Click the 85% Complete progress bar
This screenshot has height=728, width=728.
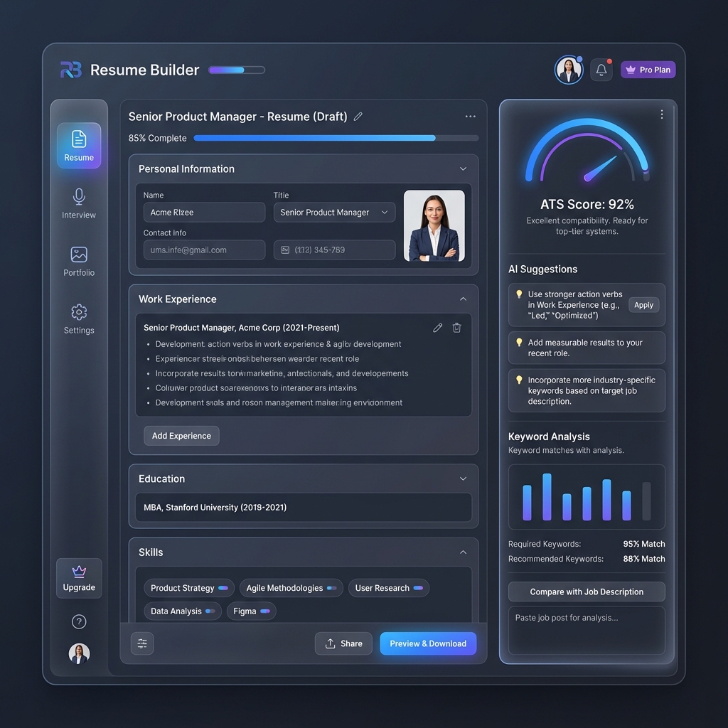[x=336, y=138]
